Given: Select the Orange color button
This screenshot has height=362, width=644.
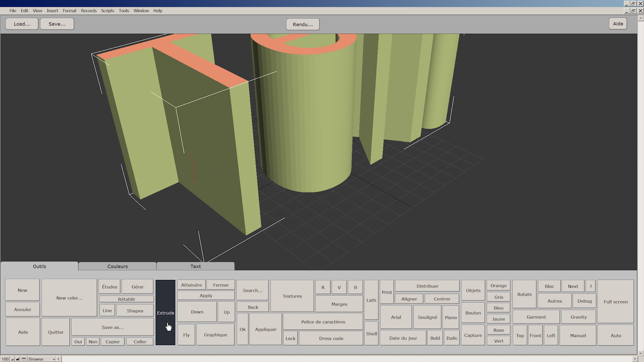Looking at the screenshot, I should click(498, 286).
